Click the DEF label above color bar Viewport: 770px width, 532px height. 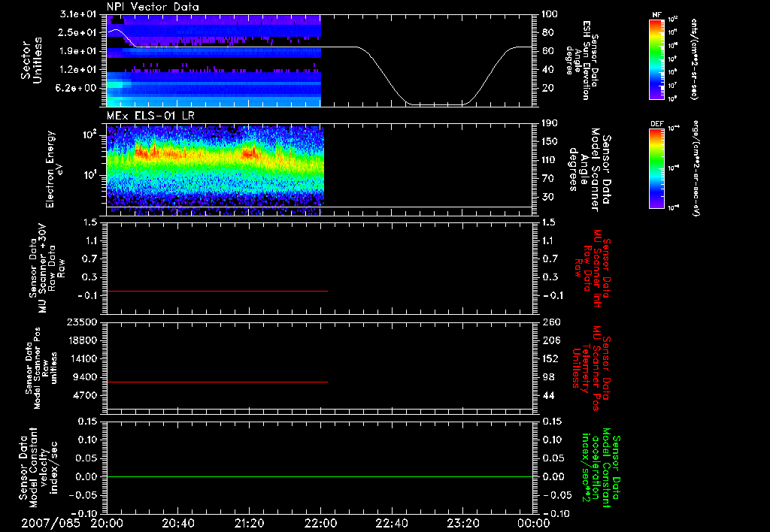coord(656,124)
